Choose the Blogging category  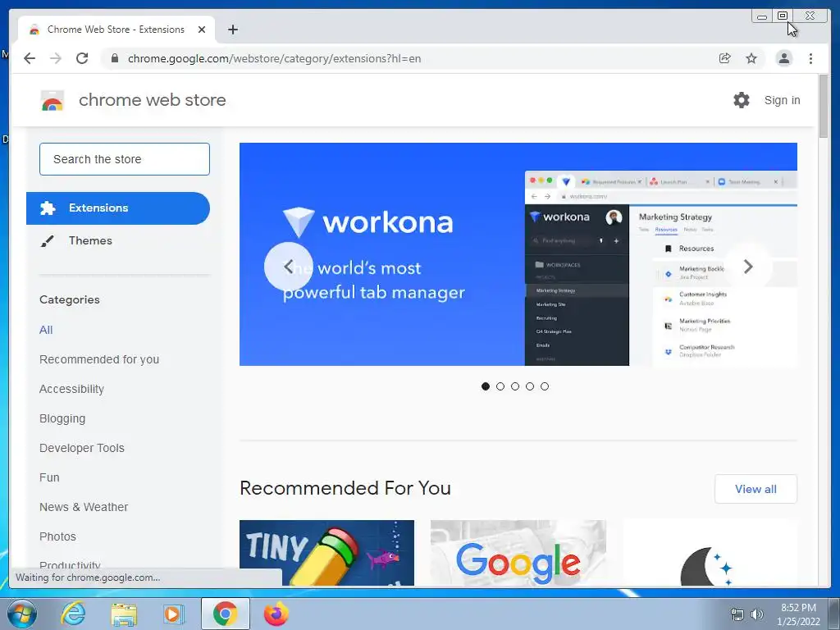(62, 418)
